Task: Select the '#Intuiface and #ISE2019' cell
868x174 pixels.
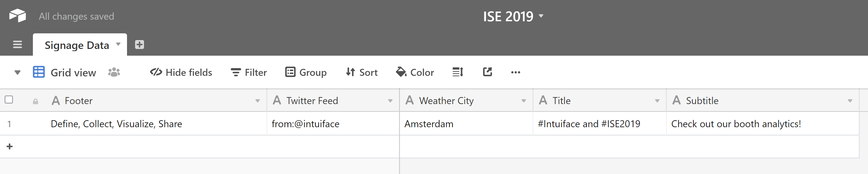Action: pyautogui.click(x=600, y=124)
